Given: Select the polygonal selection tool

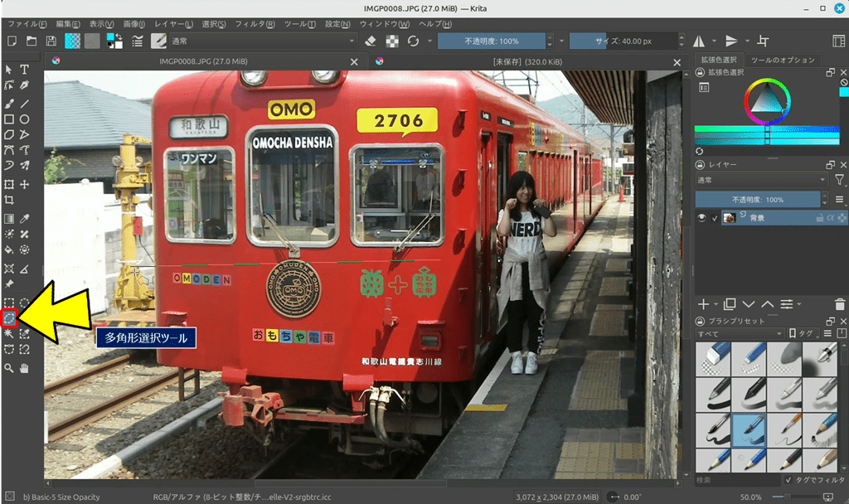Looking at the screenshot, I should click(9, 317).
